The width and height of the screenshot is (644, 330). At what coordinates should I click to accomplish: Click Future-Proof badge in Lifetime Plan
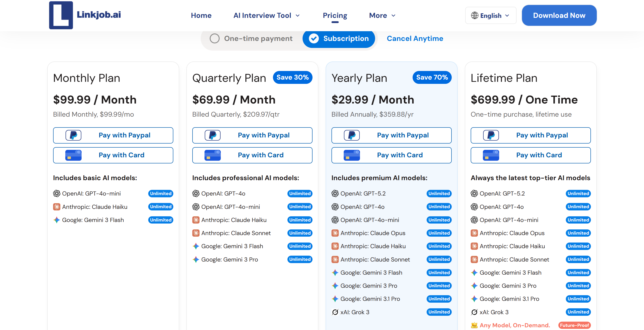pyautogui.click(x=574, y=325)
